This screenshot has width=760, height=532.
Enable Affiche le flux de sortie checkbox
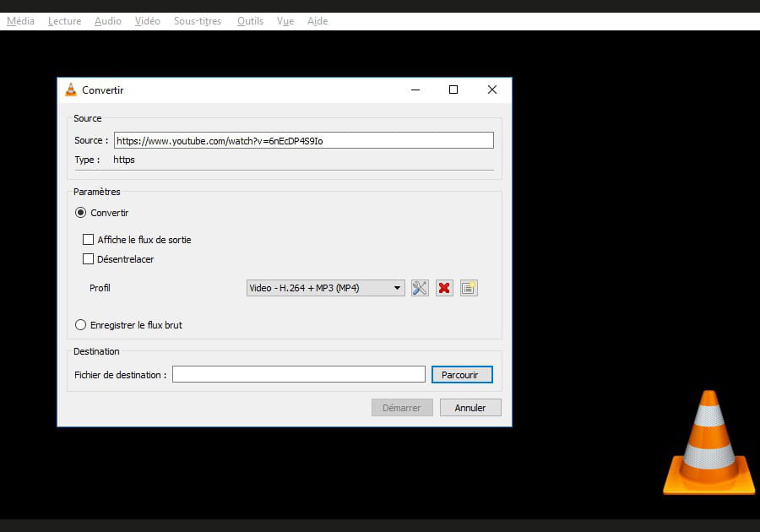[x=89, y=240]
